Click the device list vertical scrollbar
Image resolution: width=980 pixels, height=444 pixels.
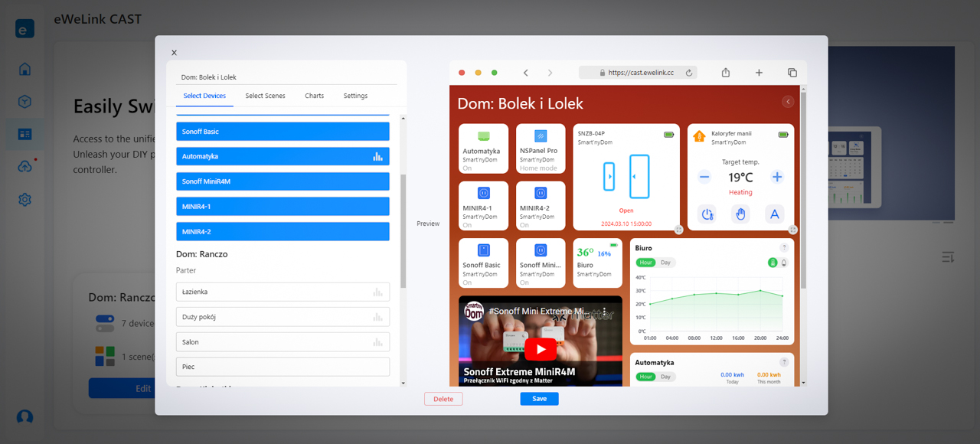pyautogui.click(x=403, y=231)
